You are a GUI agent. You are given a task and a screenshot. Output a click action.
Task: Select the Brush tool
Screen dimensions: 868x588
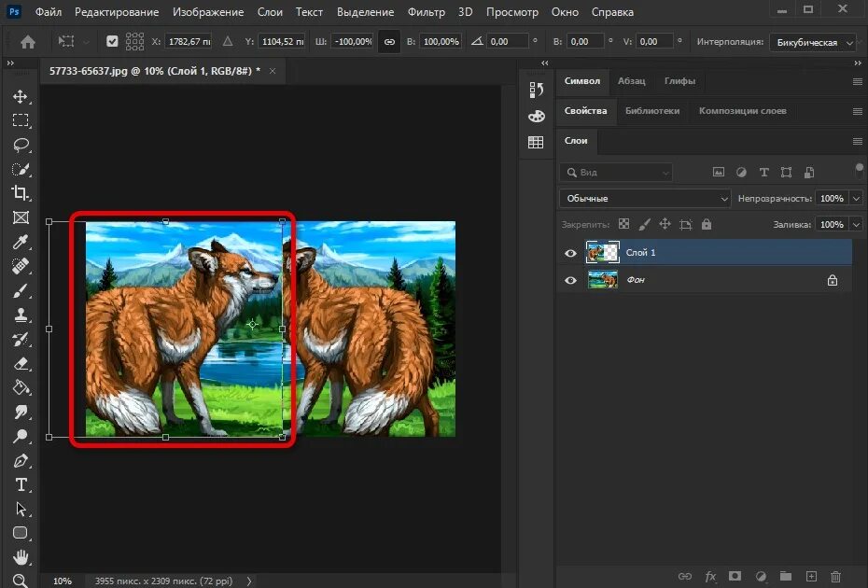tap(21, 290)
